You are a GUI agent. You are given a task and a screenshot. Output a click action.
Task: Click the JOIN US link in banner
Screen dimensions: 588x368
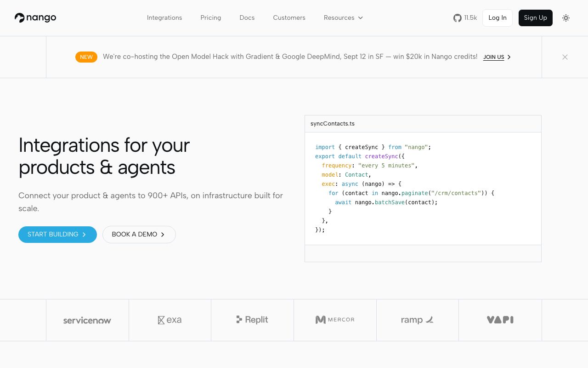click(497, 57)
